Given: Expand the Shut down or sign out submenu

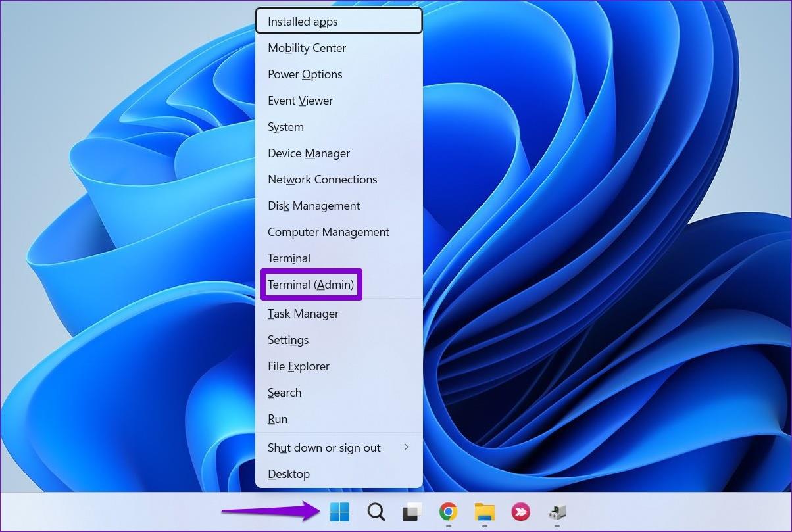Looking at the screenshot, I should 324,448.
